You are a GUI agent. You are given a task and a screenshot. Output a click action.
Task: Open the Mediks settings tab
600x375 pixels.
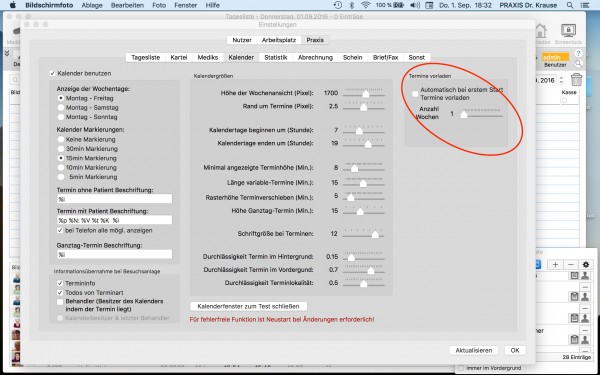pyautogui.click(x=208, y=57)
